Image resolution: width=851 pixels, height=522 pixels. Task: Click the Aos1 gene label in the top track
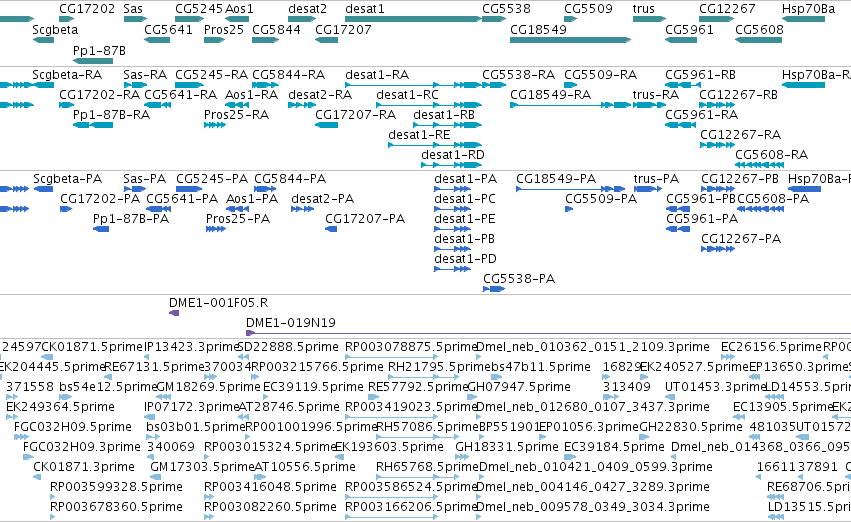239,9
